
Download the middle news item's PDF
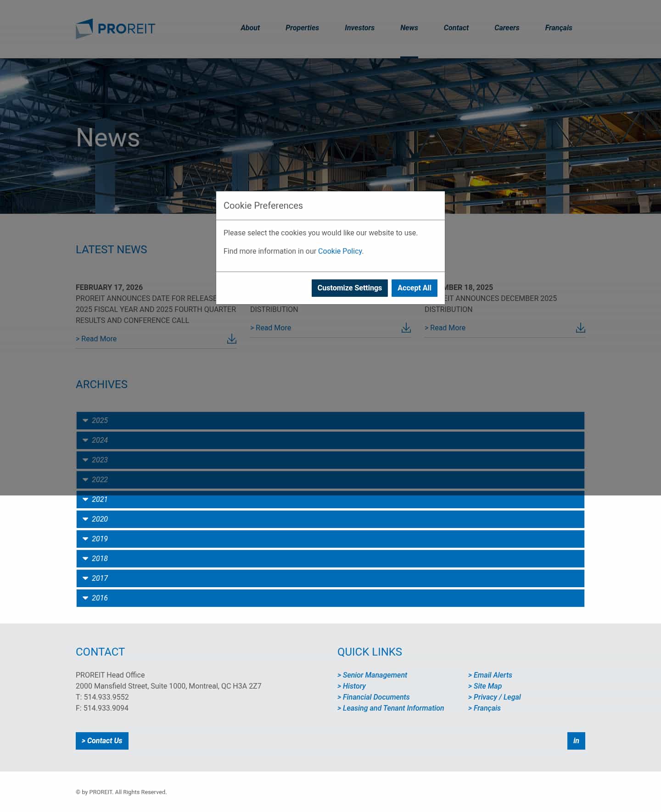pyautogui.click(x=406, y=328)
